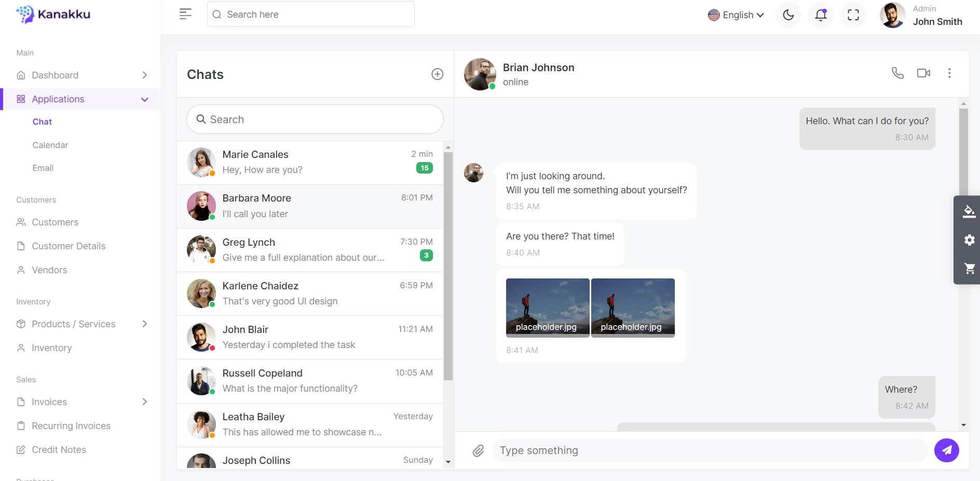Click the Type something message field
This screenshot has height=481, width=980.
[709, 450]
